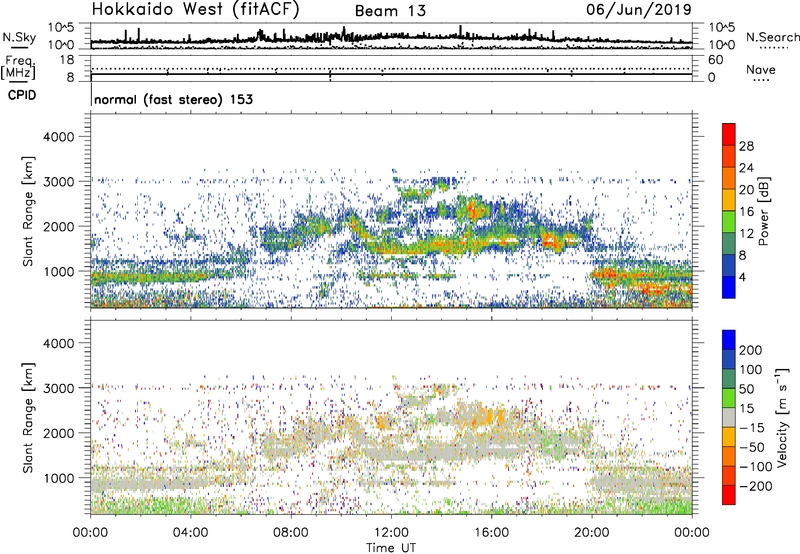Click the 1000 tick on velocity panel axis
The width and height of the screenshot is (800, 554).
(59, 478)
